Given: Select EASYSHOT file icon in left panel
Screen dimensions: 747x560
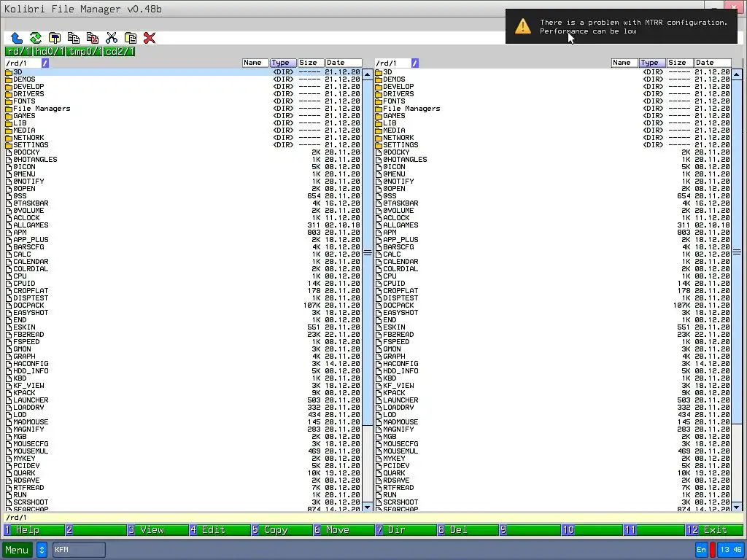Looking at the screenshot, I should (9, 312).
